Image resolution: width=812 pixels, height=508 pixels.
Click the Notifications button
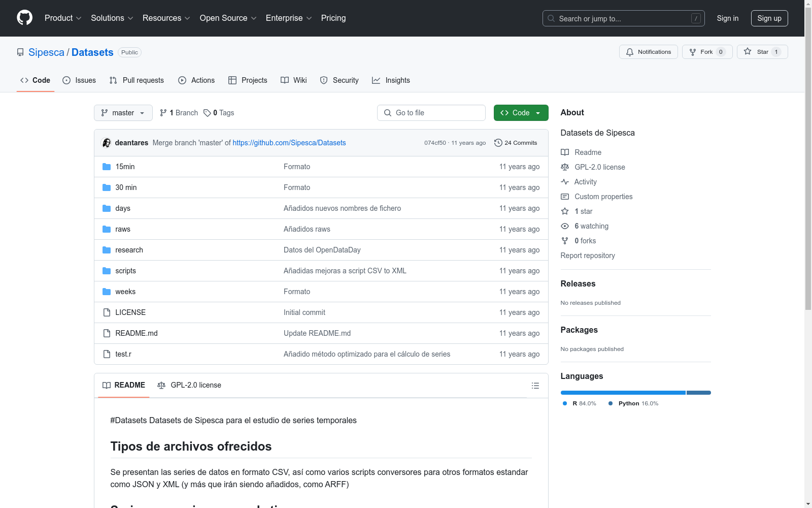[649, 52]
